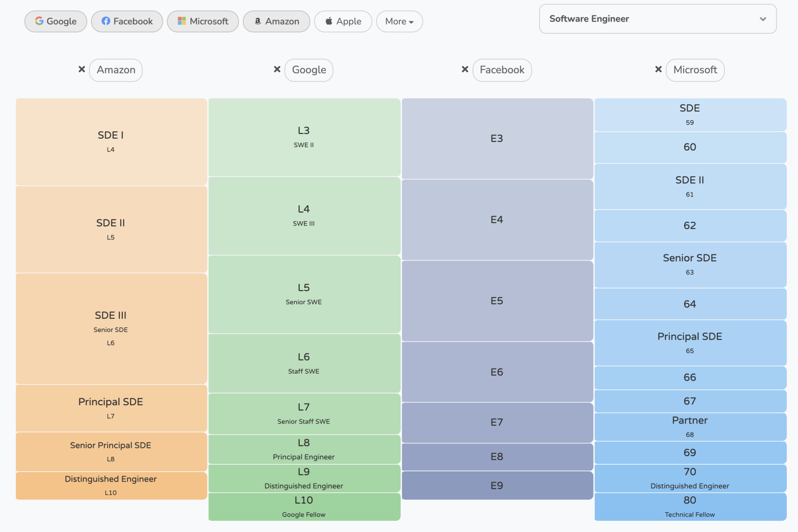Click the role selector chevron arrow

click(x=763, y=19)
